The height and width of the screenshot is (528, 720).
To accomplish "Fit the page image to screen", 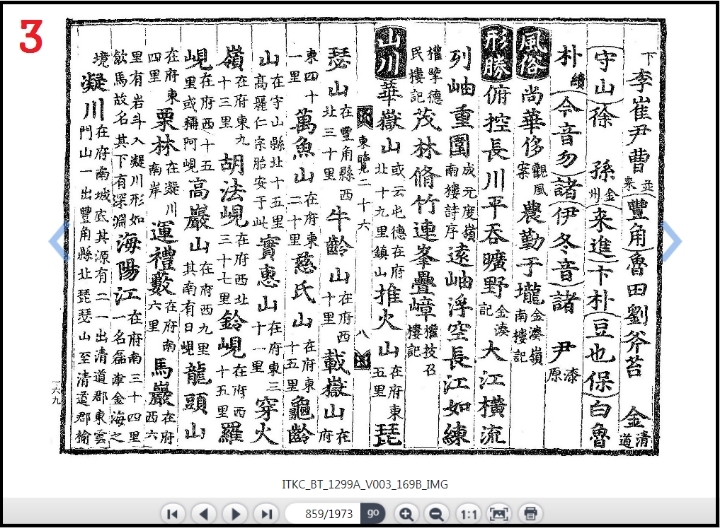I will (x=499, y=513).
